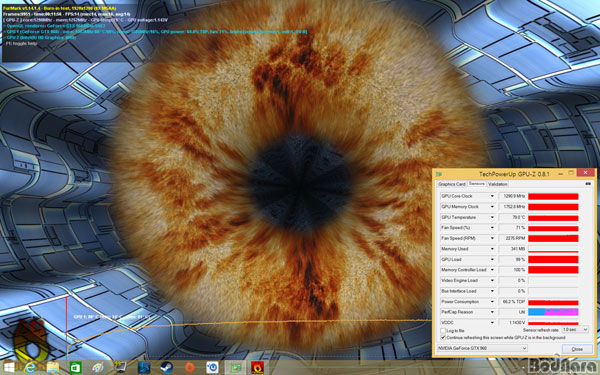This screenshot has height=375, width=600.
Task: Open Steam from the taskbar
Action: click(x=166, y=368)
